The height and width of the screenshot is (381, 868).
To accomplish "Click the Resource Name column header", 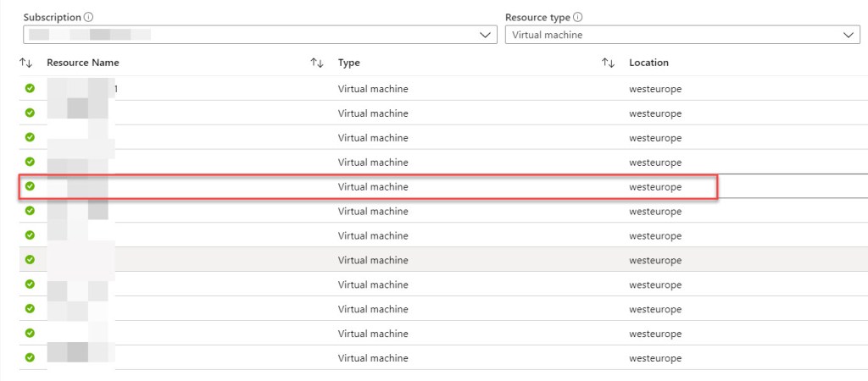I will point(83,63).
